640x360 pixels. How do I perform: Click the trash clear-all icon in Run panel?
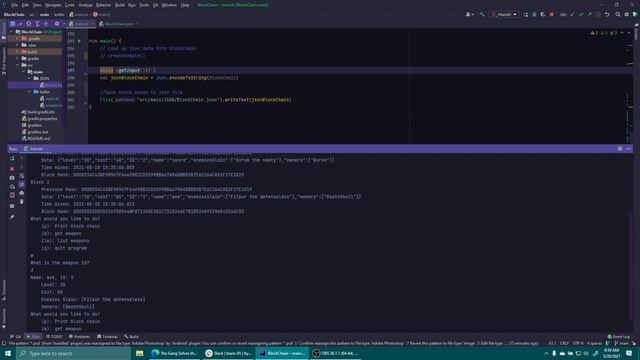[x=22, y=202]
